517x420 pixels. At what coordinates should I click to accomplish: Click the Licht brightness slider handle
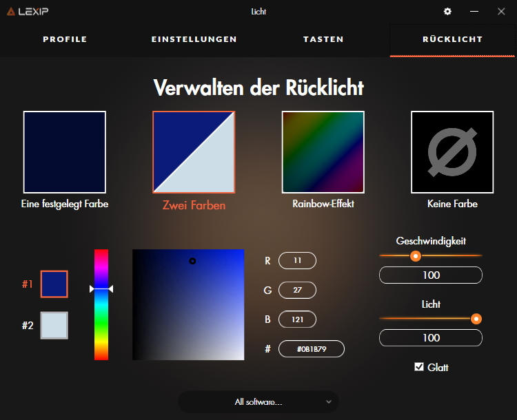pyautogui.click(x=476, y=319)
